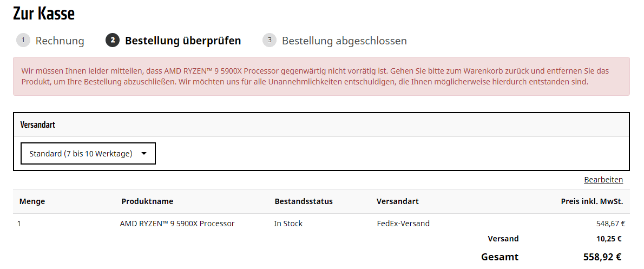Image resolution: width=644 pixels, height=269 pixels.
Task: Click the step 2 dark circle icon
Action: (x=113, y=40)
